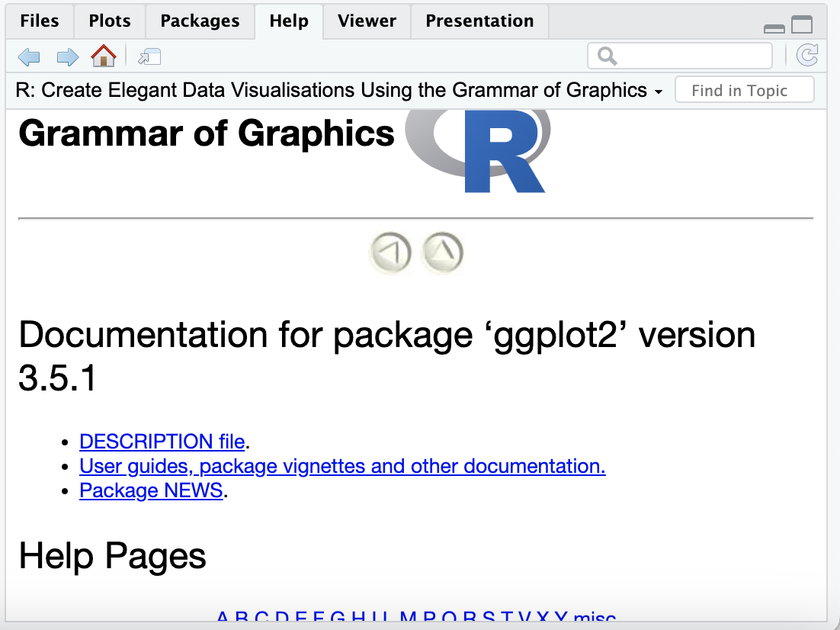The width and height of the screenshot is (840, 630).
Task: Switch to the Plots tab
Action: (109, 21)
